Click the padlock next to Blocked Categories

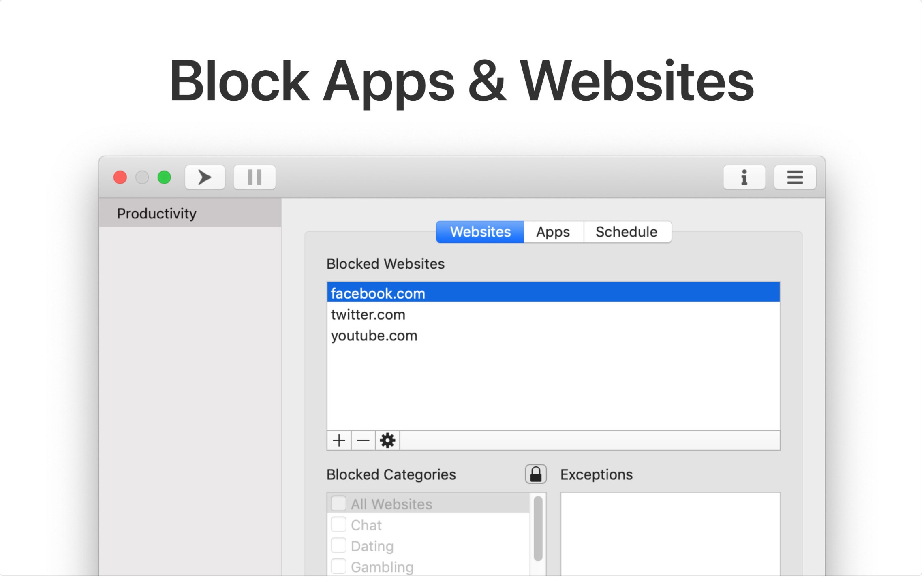point(537,475)
